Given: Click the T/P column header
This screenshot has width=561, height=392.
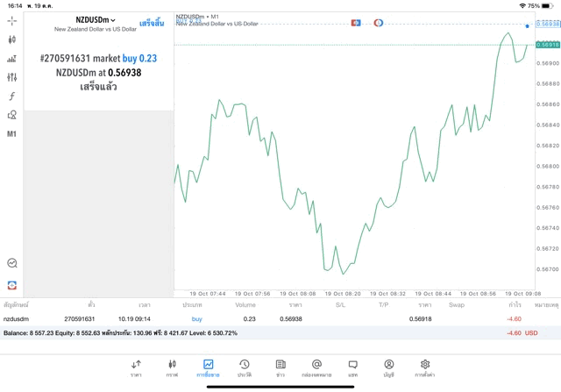Looking at the screenshot, I should pyautogui.click(x=384, y=305).
